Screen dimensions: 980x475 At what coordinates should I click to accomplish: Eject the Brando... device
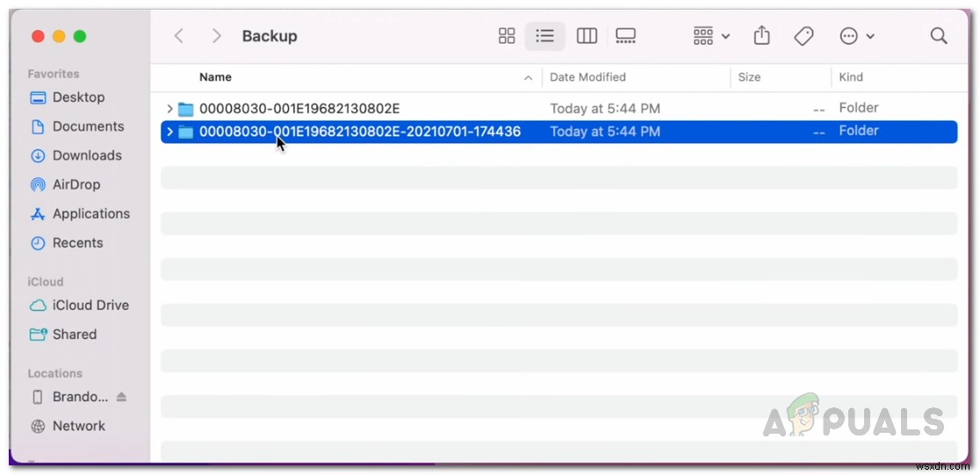pyautogui.click(x=121, y=397)
